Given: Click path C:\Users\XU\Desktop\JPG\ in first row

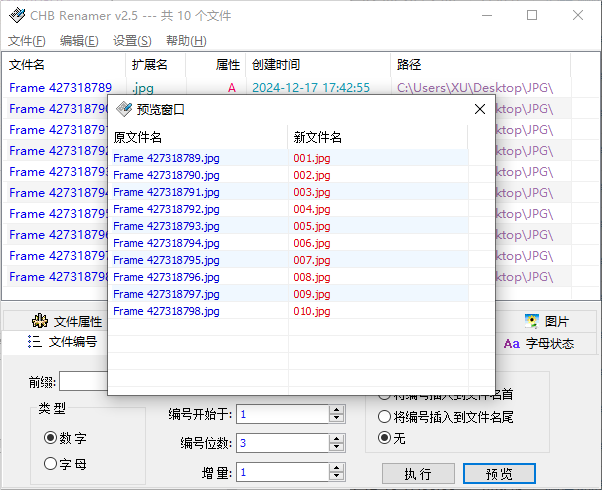Looking at the screenshot, I should (x=475, y=88).
